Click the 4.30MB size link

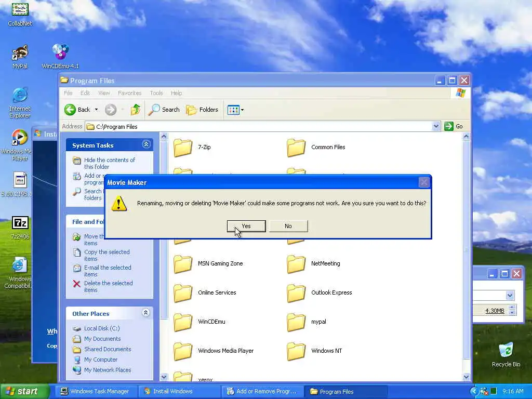coord(495,311)
